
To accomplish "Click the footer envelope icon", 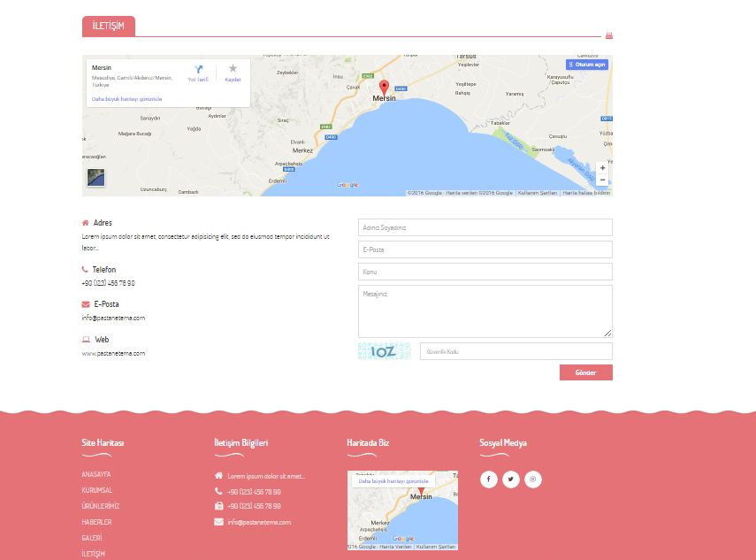I will pyautogui.click(x=218, y=522).
